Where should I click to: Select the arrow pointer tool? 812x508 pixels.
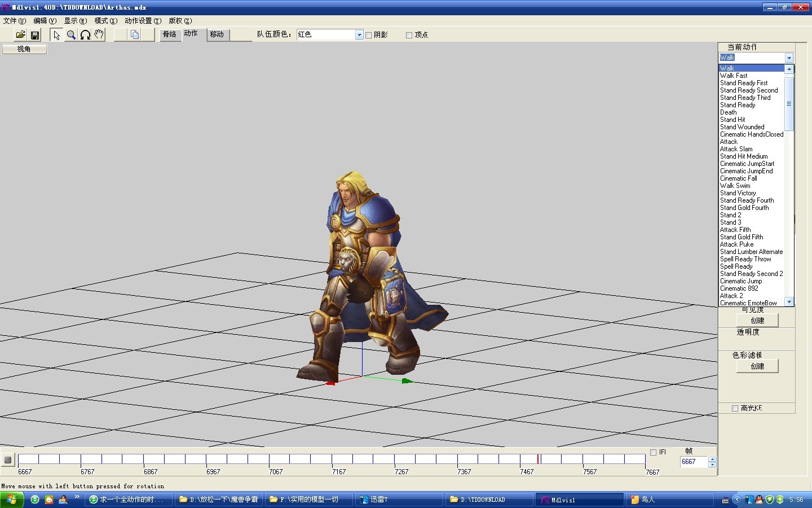tap(56, 35)
